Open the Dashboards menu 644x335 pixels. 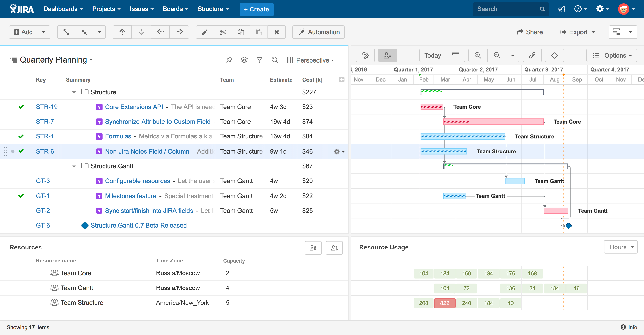(x=63, y=9)
